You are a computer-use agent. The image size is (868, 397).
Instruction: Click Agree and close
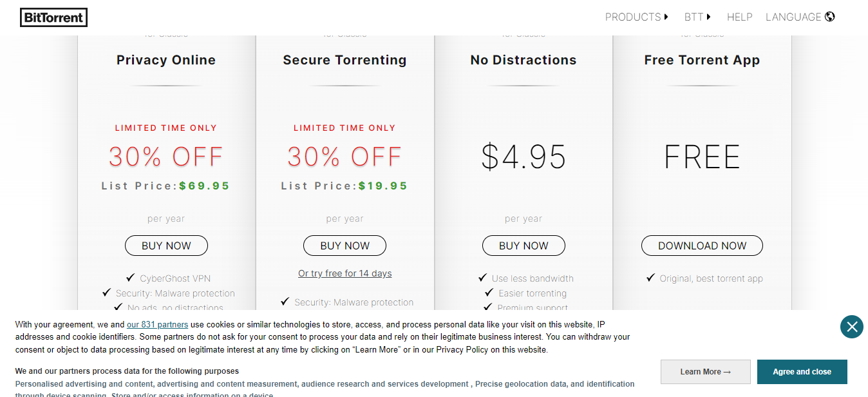tap(802, 372)
